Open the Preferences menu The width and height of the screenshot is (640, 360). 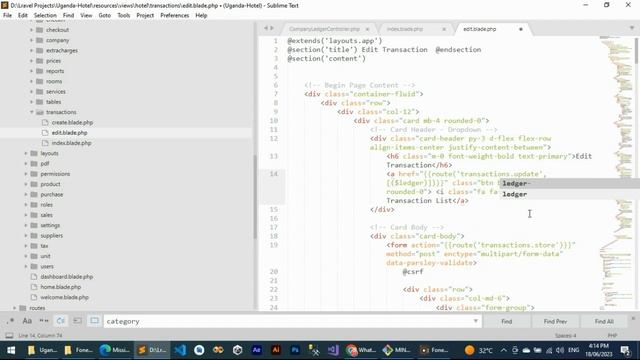tap(175, 15)
